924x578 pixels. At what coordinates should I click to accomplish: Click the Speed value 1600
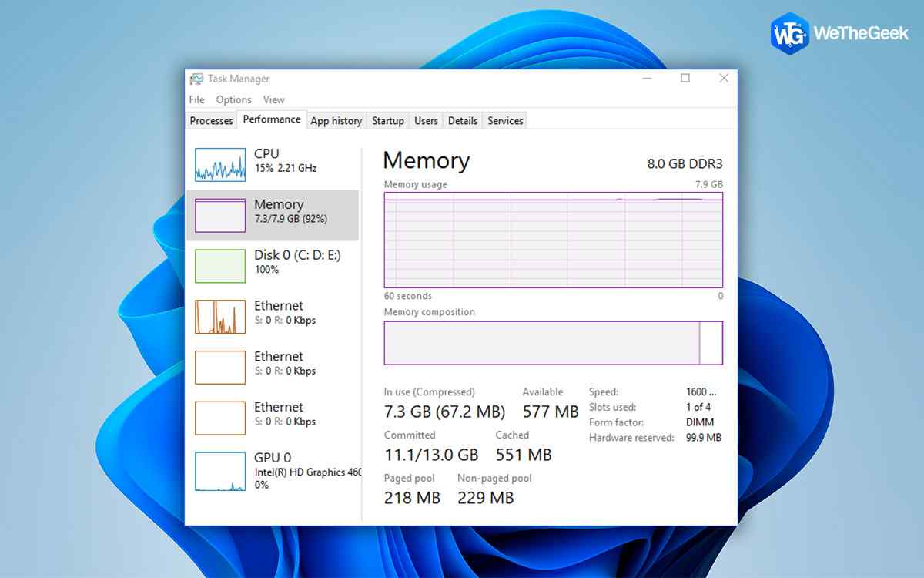pyautogui.click(x=701, y=391)
